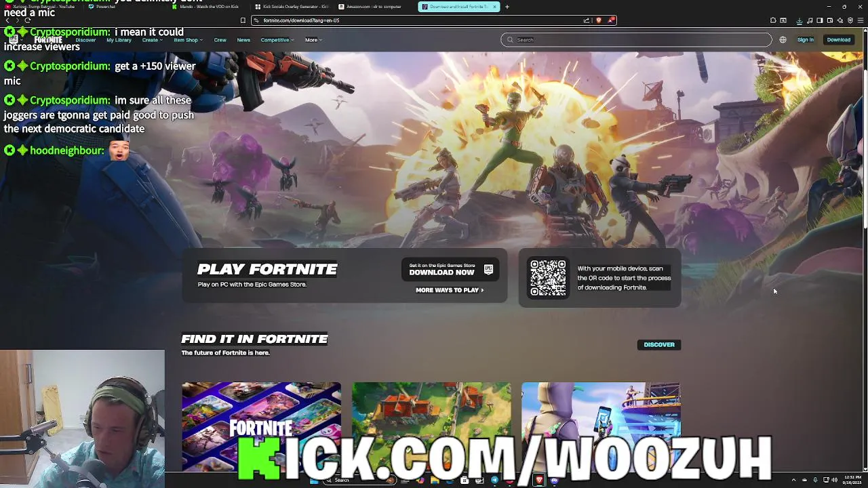Screen dimensions: 868x488
Task: Open the language globe icon on Fortnite site
Action: tap(783, 39)
